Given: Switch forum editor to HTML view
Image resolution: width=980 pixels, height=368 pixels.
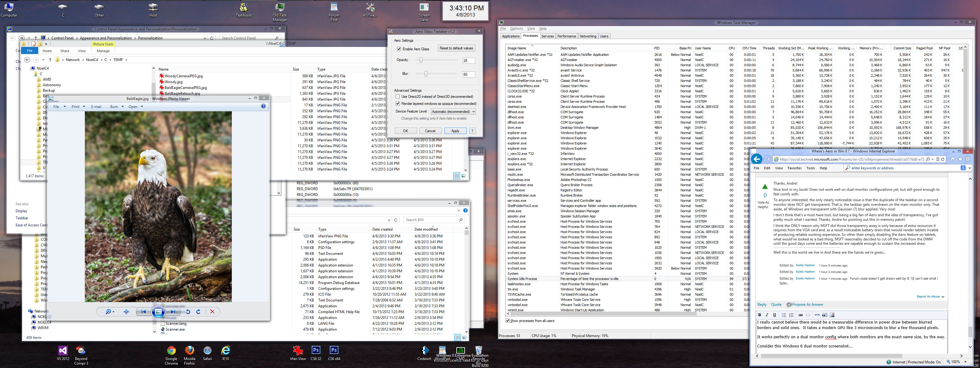Looking at the screenshot, I should click(817, 315).
